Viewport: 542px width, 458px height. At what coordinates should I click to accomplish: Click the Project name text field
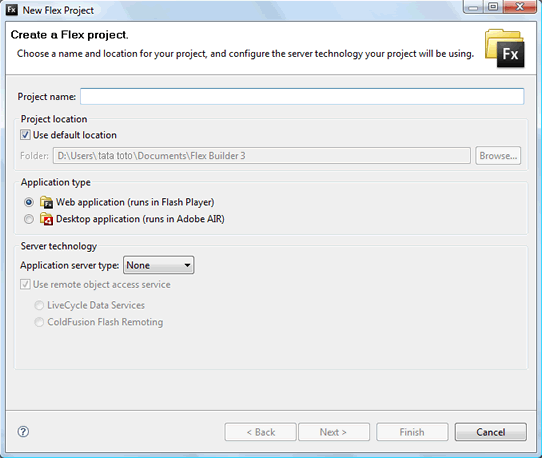coord(302,96)
